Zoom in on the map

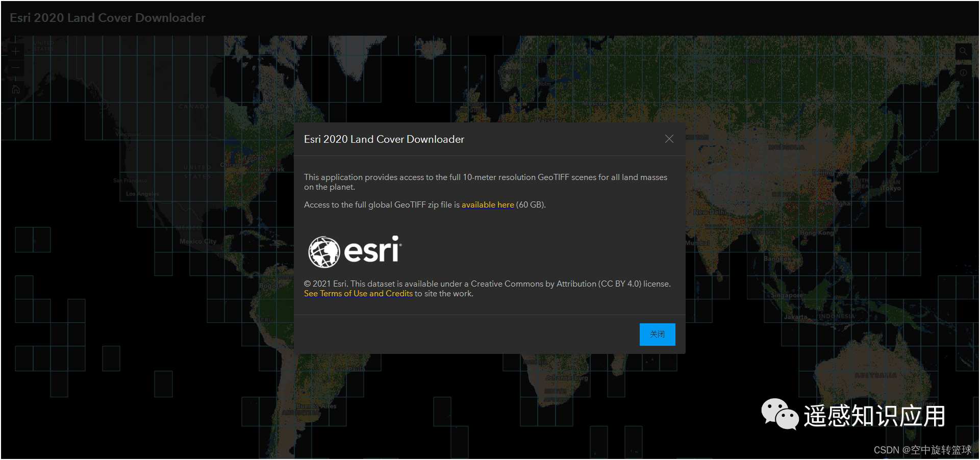tap(16, 52)
